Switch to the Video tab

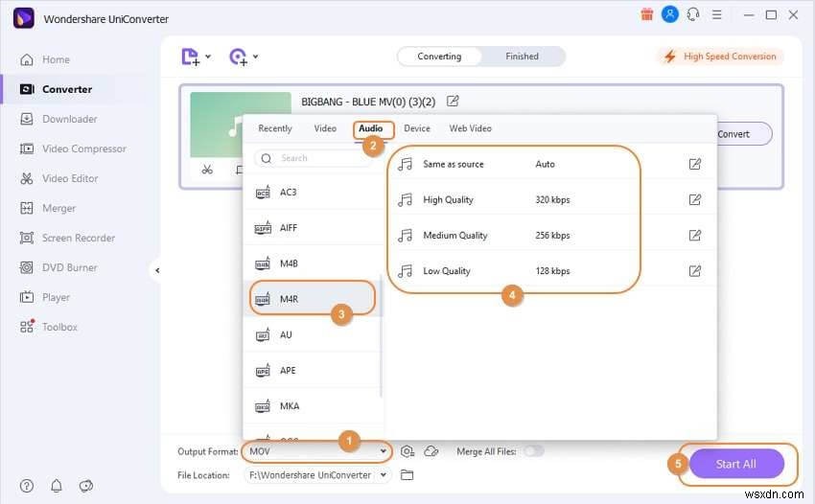coord(325,128)
